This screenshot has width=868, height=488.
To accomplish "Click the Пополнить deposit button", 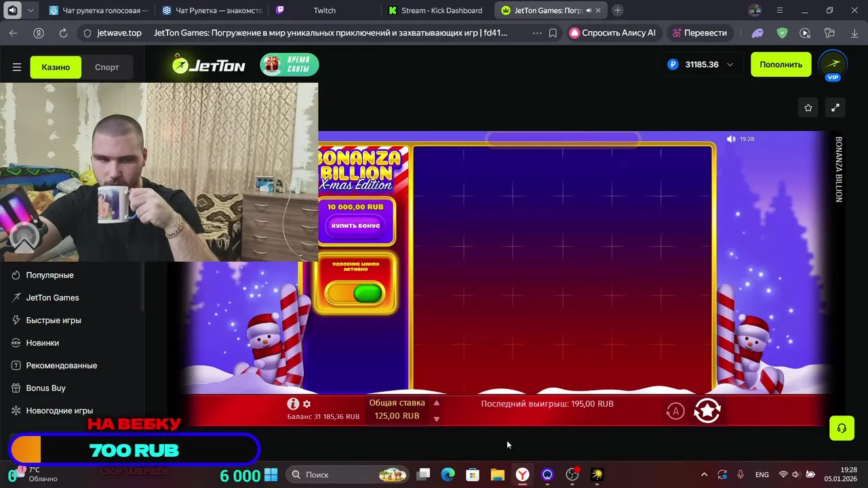I will [x=781, y=64].
